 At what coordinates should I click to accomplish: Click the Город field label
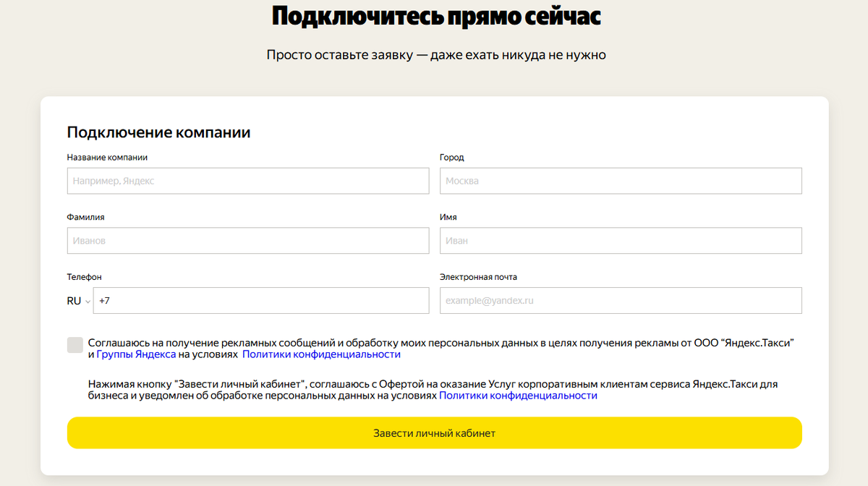451,157
